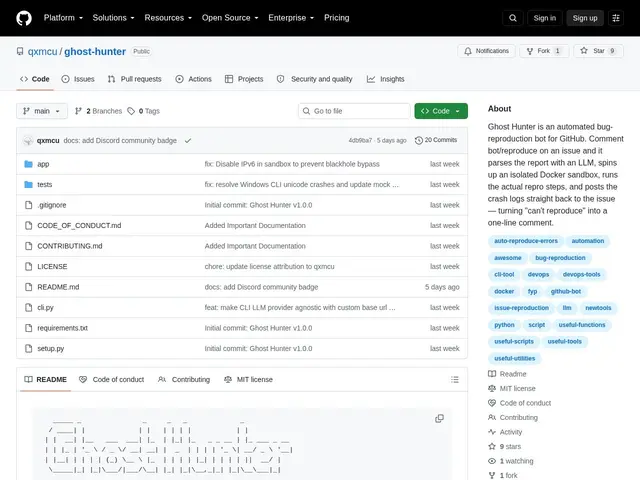Switch to the Issues tab
The image size is (640, 480).
pos(78,79)
